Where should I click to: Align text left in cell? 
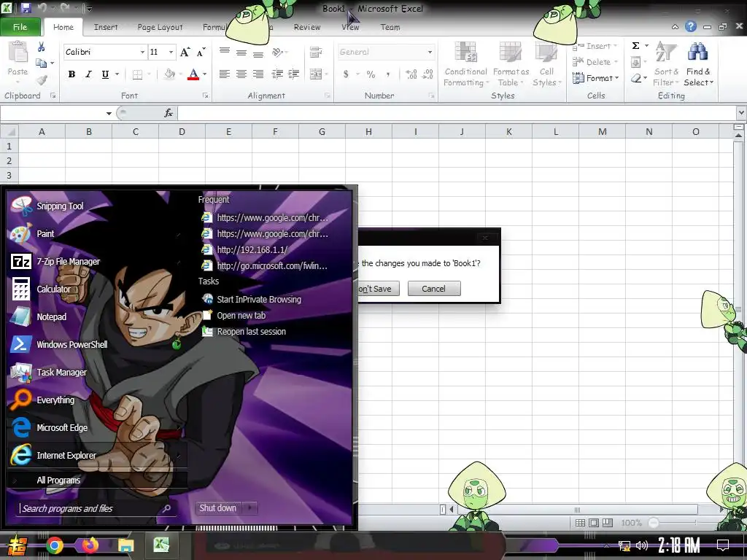click(225, 74)
